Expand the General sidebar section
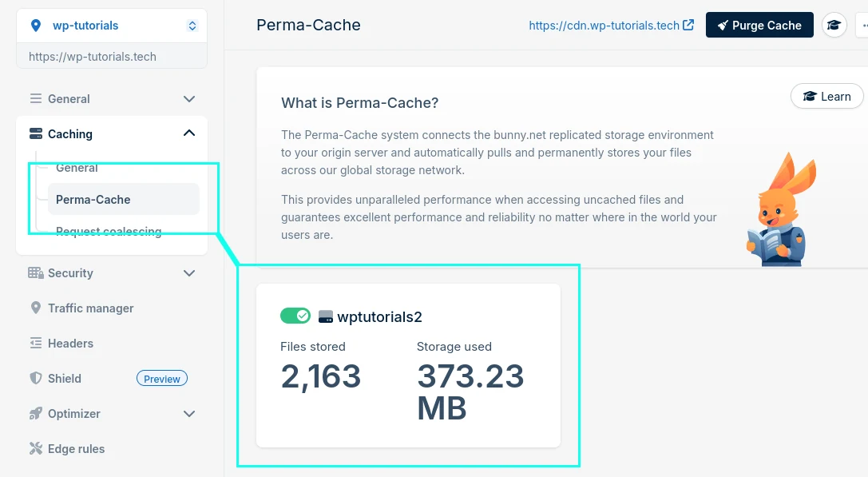This screenshot has width=868, height=477. coord(189,99)
